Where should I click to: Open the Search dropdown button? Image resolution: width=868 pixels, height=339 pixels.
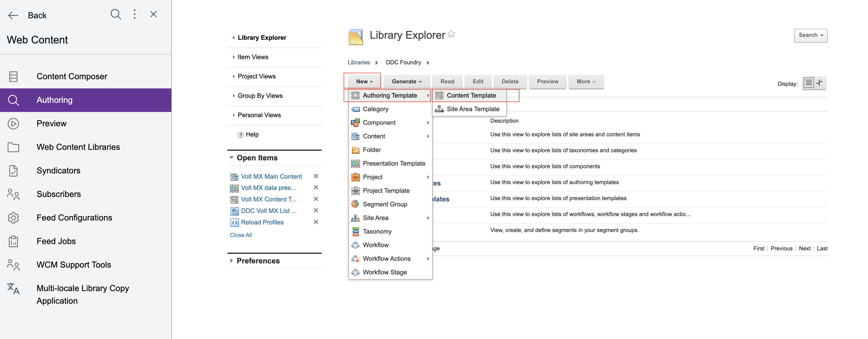click(810, 35)
